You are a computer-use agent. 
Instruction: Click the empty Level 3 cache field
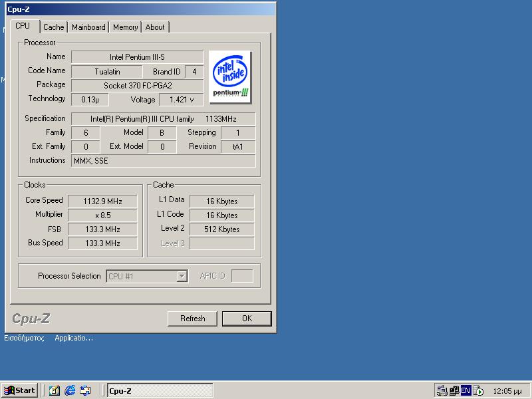tap(222, 243)
